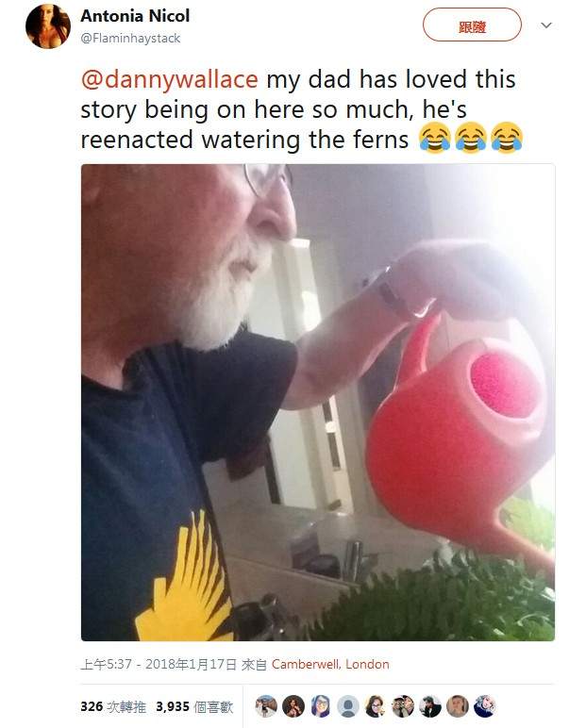Open the @dannywallace mention link

pos(169,80)
